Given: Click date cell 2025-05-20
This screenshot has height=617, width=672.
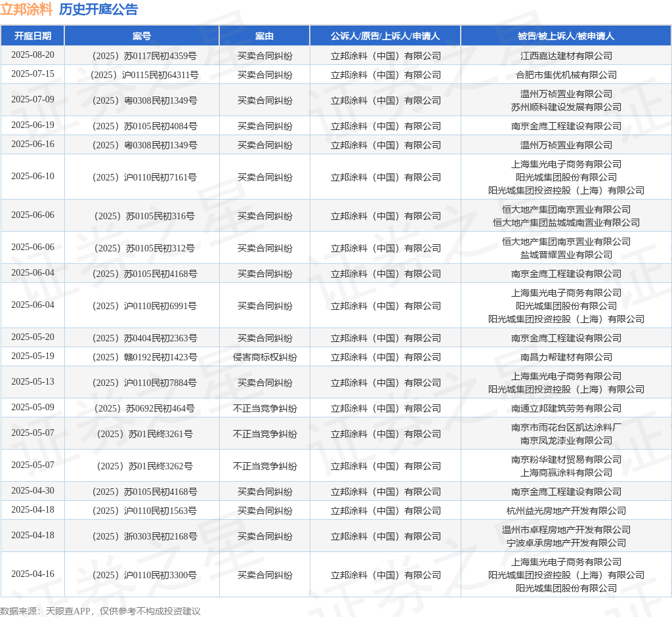Looking at the screenshot, I should point(33,337).
